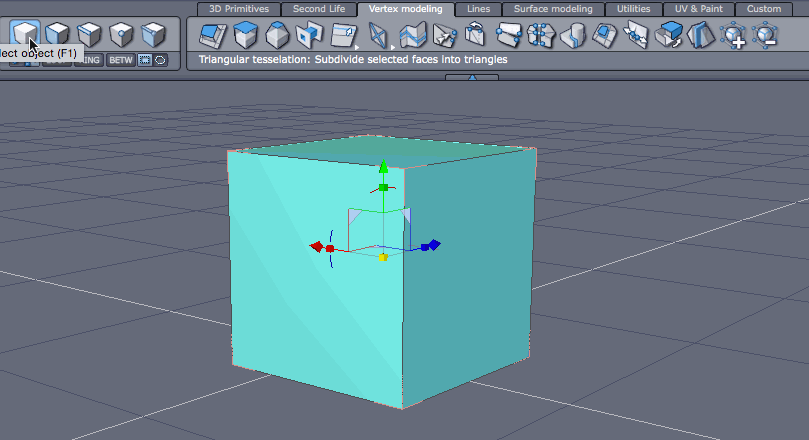Click the red square scale handle
Screen dimensions: 809x440
click(x=330, y=249)
